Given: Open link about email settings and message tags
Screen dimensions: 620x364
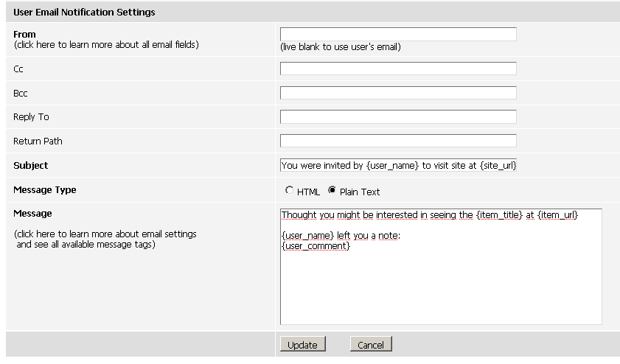Looking at the screenshot, I should (x=105, y=239).
